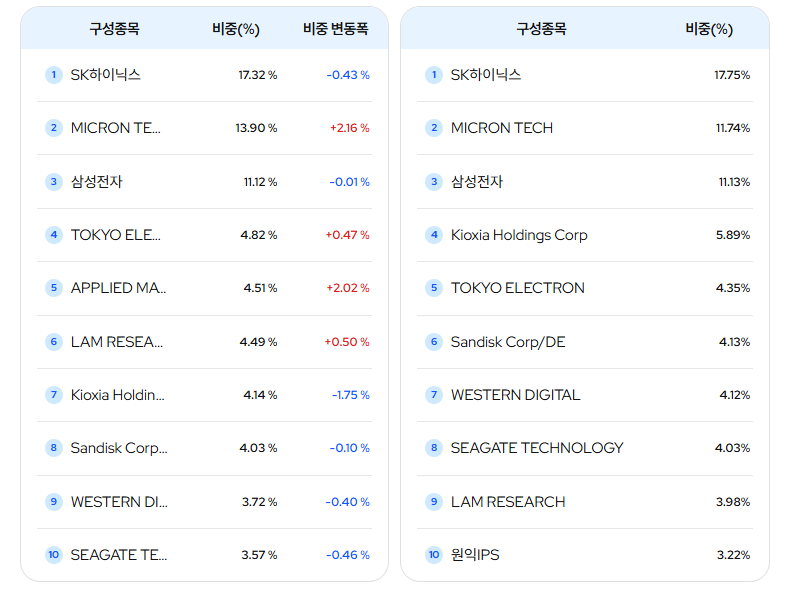Click the +2.16 % change for Micron
The image size is (788, 594).
pyautogui.click(x=350, y=128)
